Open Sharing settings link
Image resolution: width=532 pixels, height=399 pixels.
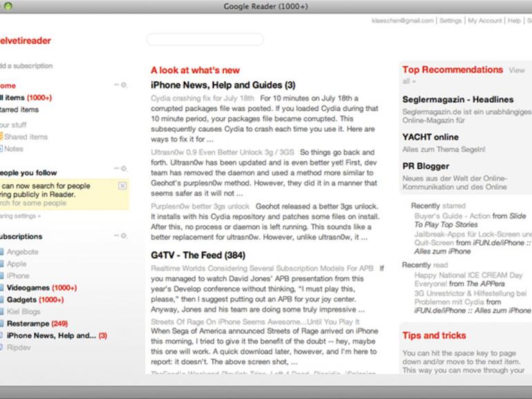click(x=20, y=216)
